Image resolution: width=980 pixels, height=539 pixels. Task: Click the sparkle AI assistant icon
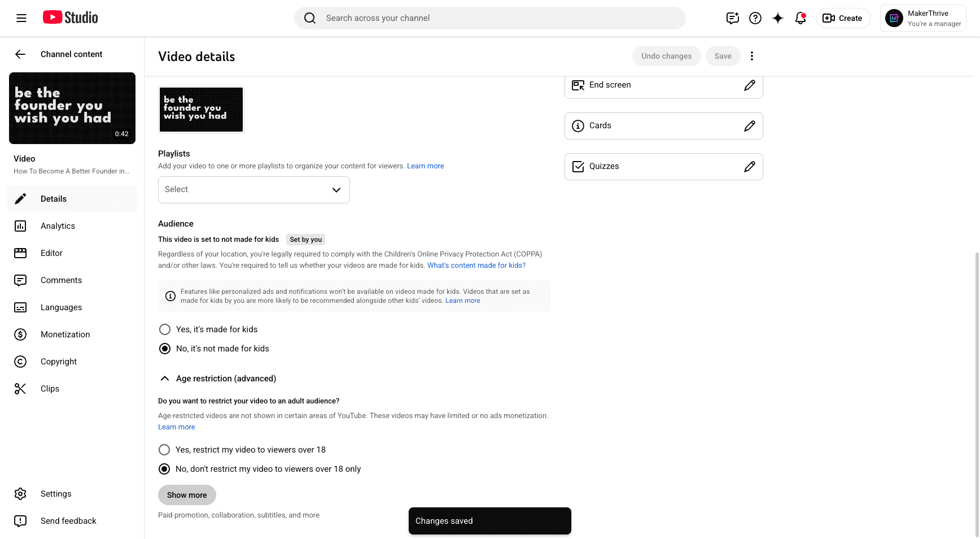click(x=778, y=18)
